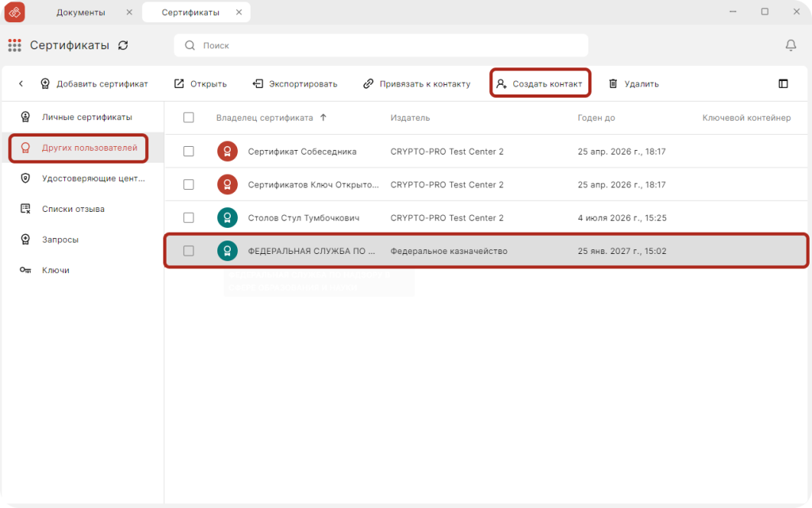This screenshot has width=812, height=508.
Task: Toggle the select-all checkbox in header
Action: pos(189,117)
